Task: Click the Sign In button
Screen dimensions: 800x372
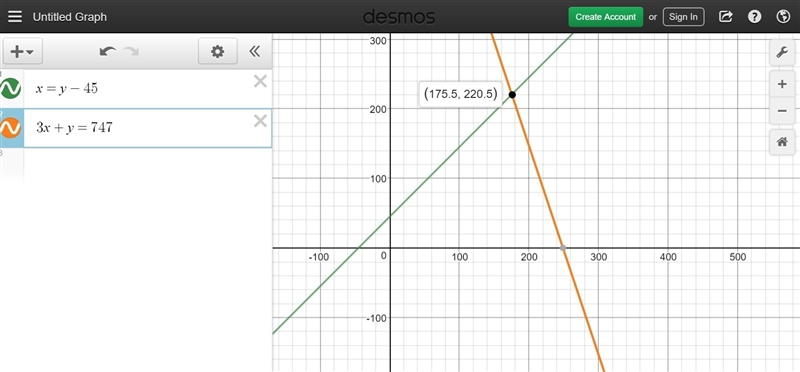Action: (x=683, y=17)
